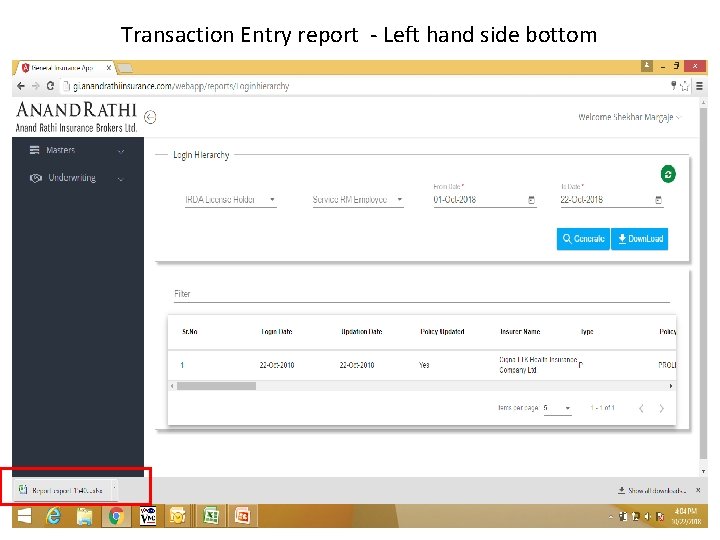Click the browser back arrow

[x=21, y=86]
